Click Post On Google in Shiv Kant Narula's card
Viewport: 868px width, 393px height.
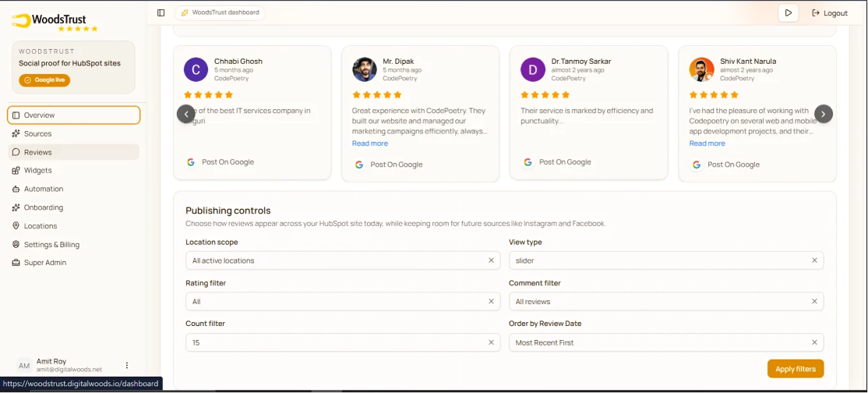[733, 165]
